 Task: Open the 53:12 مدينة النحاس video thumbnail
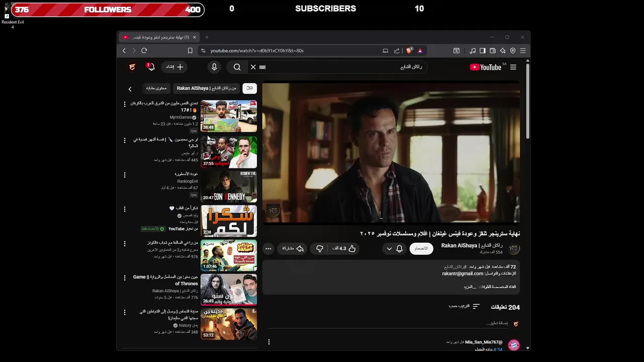point(229,324)
